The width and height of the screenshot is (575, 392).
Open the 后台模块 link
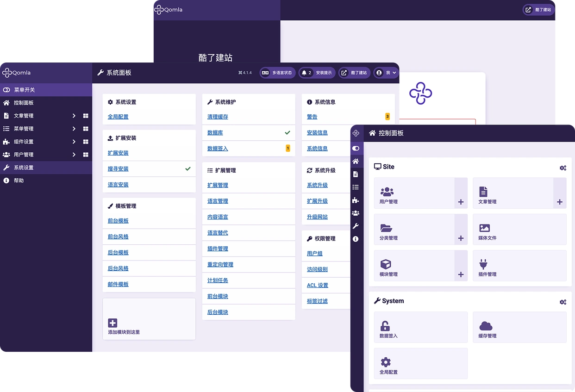(x=218, y=312)
